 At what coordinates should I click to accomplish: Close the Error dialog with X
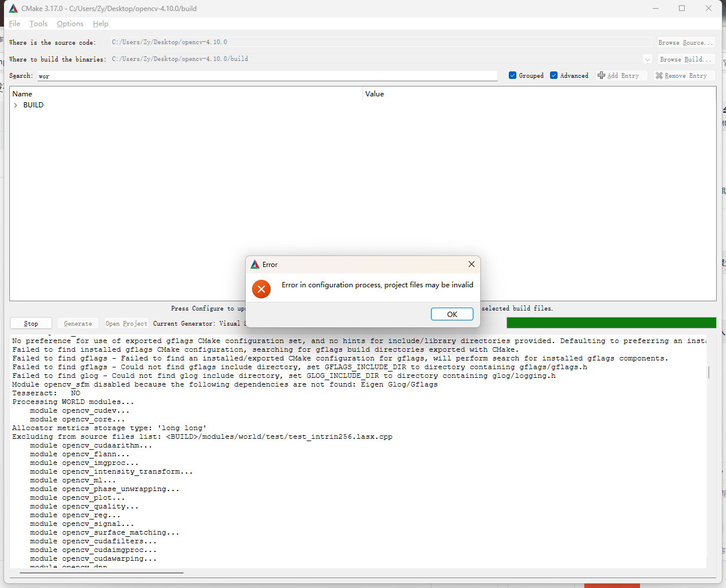tap(472, 264)
